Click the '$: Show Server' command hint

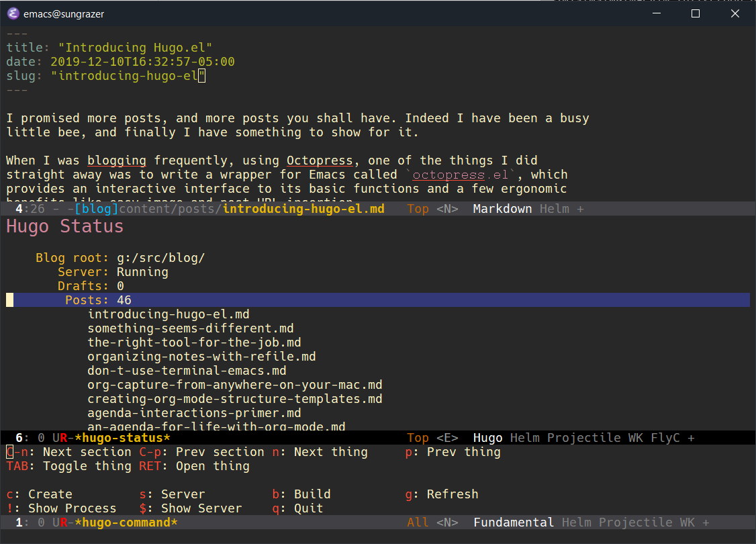point(191,508)
